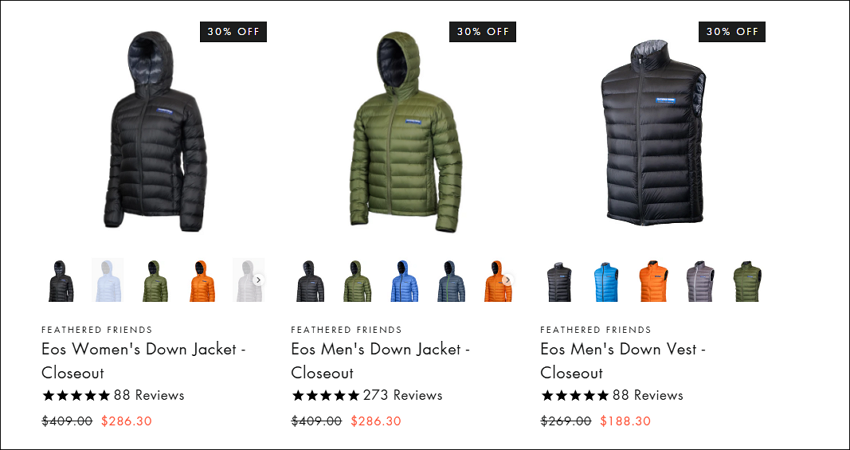850x450 pixels.
Task: Click the black women's jacket main image
Action: point(155,131)
